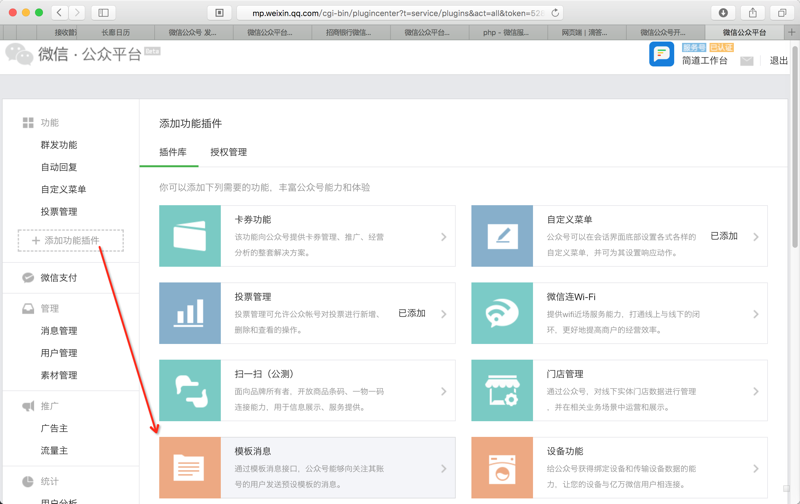Click the 卡券功能 card title
Screen dimensions: 800x504
coord(253,220)
